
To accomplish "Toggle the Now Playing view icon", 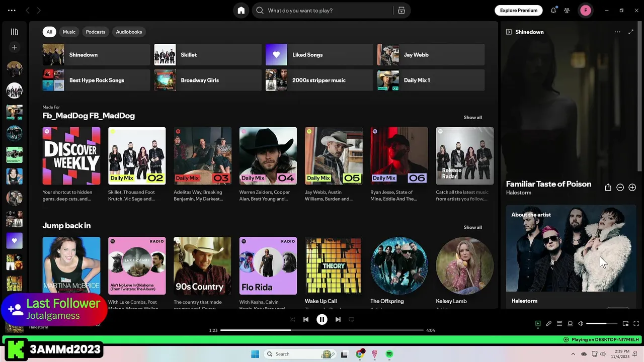I will point(538,324).
